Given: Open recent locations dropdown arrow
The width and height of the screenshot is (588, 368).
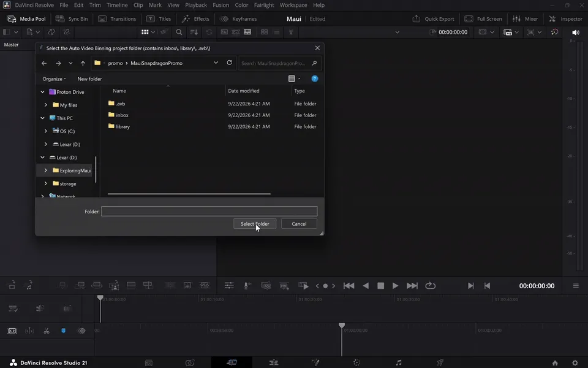Looking at the screenshot, I should (x=70, y=63).
